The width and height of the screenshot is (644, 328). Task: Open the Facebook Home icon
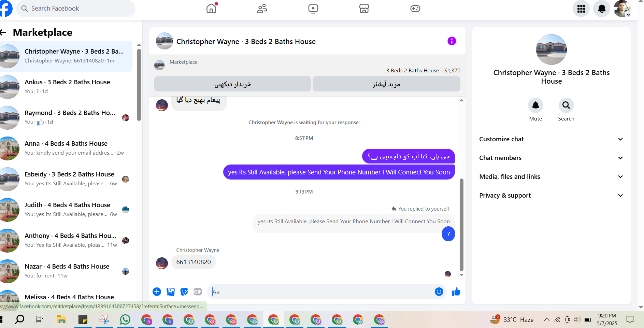tap(211, 9)
